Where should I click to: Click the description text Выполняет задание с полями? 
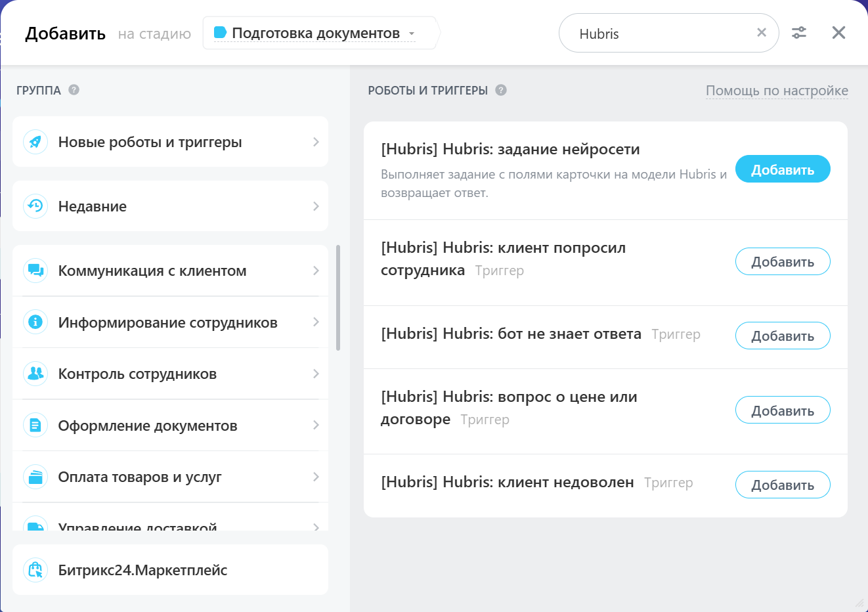click(553, 183)
